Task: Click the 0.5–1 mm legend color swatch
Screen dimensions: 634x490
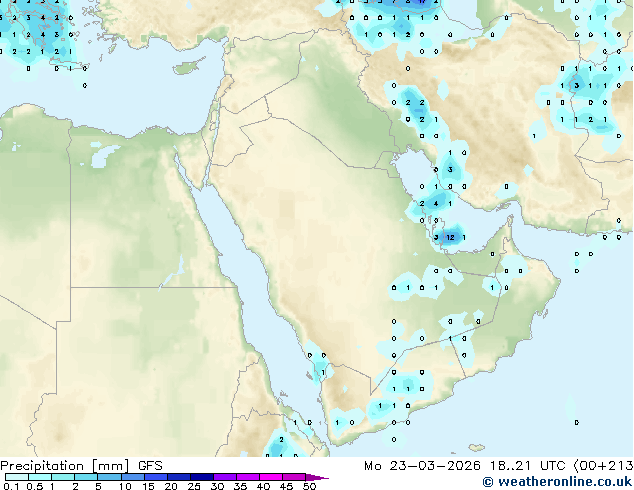Action: click(40, 477)
